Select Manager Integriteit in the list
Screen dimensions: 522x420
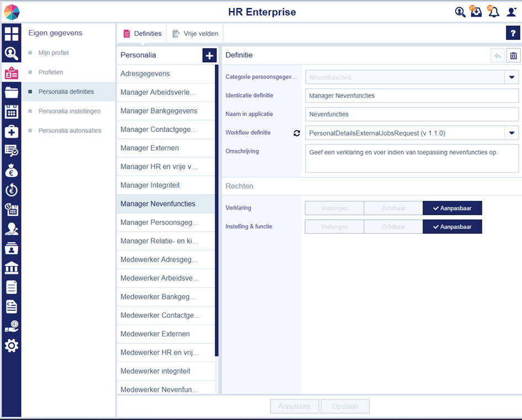coord(166,185)
